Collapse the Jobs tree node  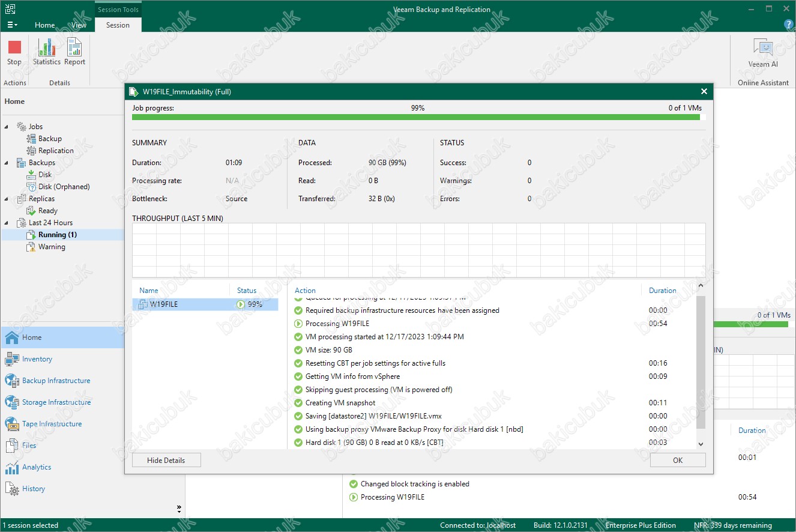coord(7,127)
